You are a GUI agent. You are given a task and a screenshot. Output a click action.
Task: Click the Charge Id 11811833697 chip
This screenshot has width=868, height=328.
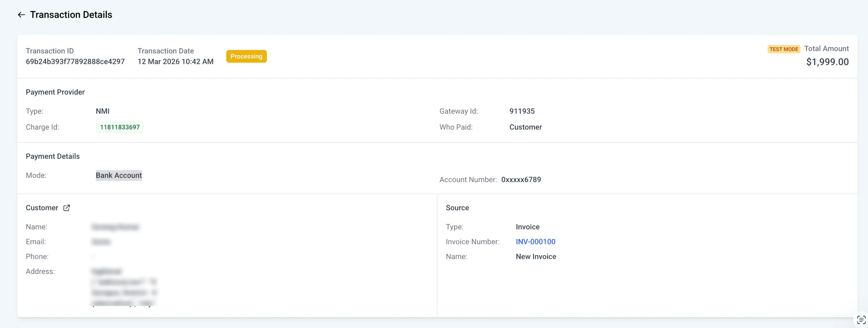tap(119, 127)
